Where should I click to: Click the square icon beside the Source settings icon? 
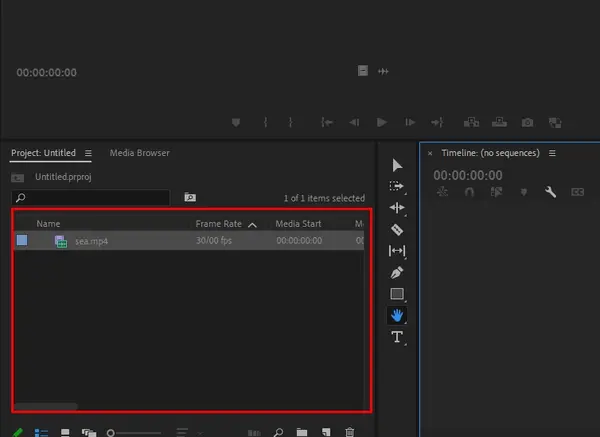click(363, 71)
